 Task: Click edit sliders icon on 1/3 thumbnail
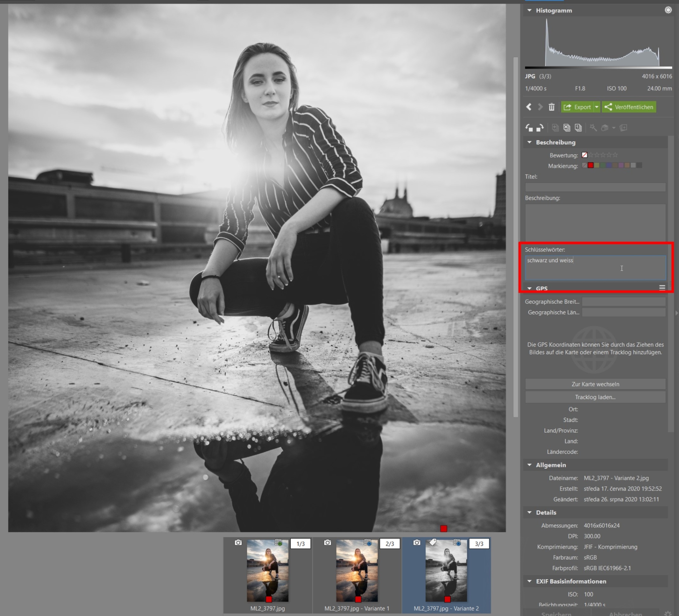click(x=278, y=543)
